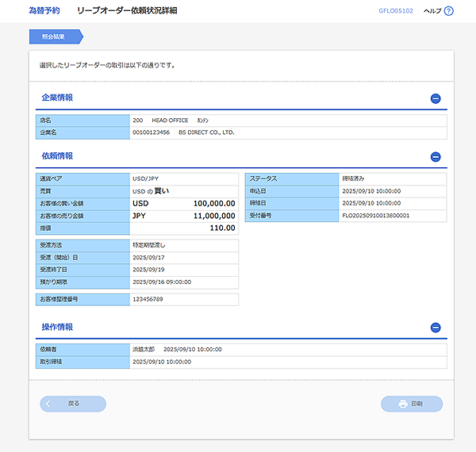The width and height of the screenshot is (476, 452).
Task: Click the 2025/09/19 delivery end date
Action: pos(148,270)
